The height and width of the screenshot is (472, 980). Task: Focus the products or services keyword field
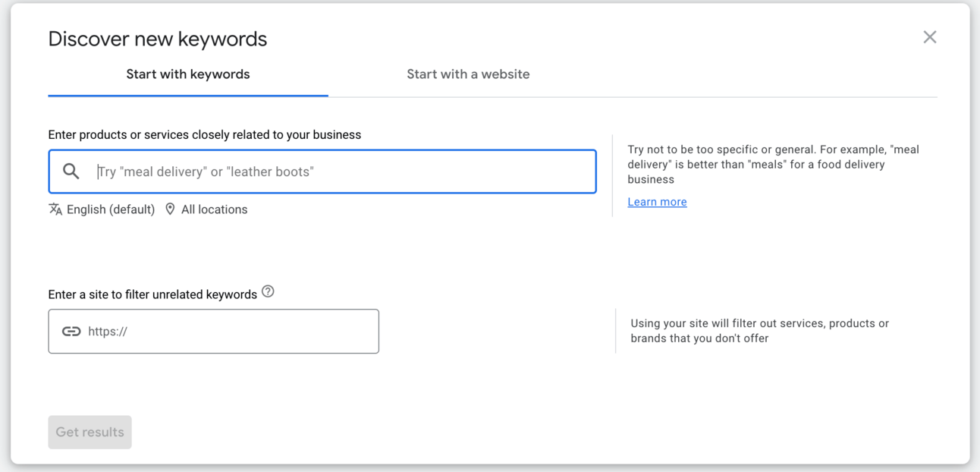[341, 171]
